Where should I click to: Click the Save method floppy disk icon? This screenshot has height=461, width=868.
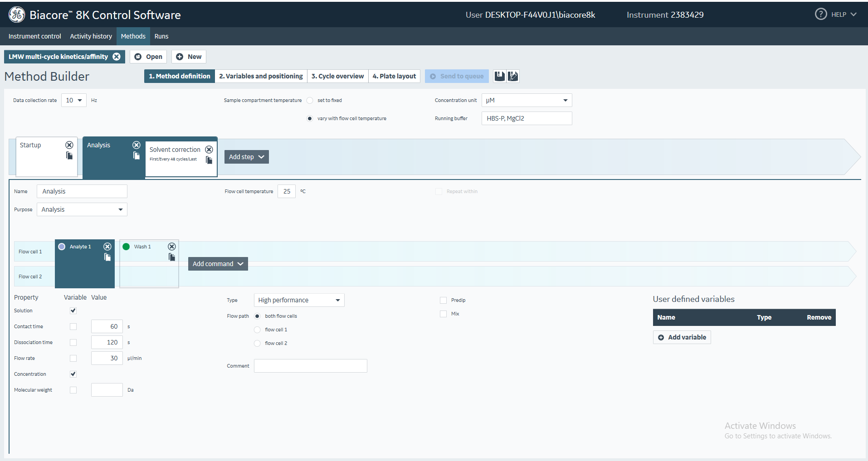tap(499, 76)
